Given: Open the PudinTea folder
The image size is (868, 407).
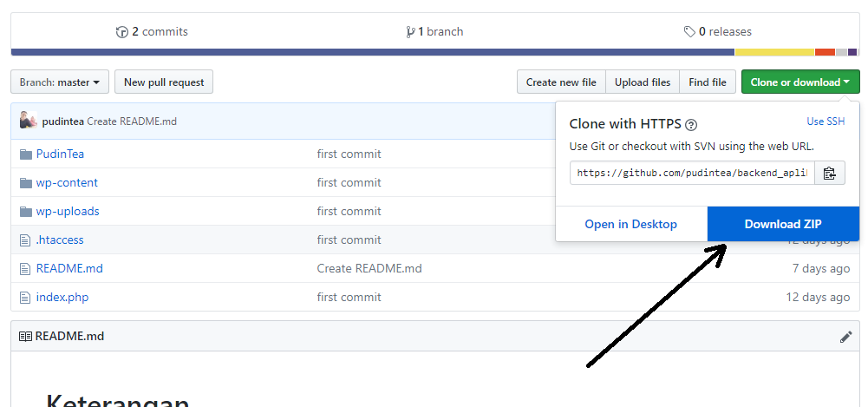Looking at the screenshot, I should (x=61, y=154).
